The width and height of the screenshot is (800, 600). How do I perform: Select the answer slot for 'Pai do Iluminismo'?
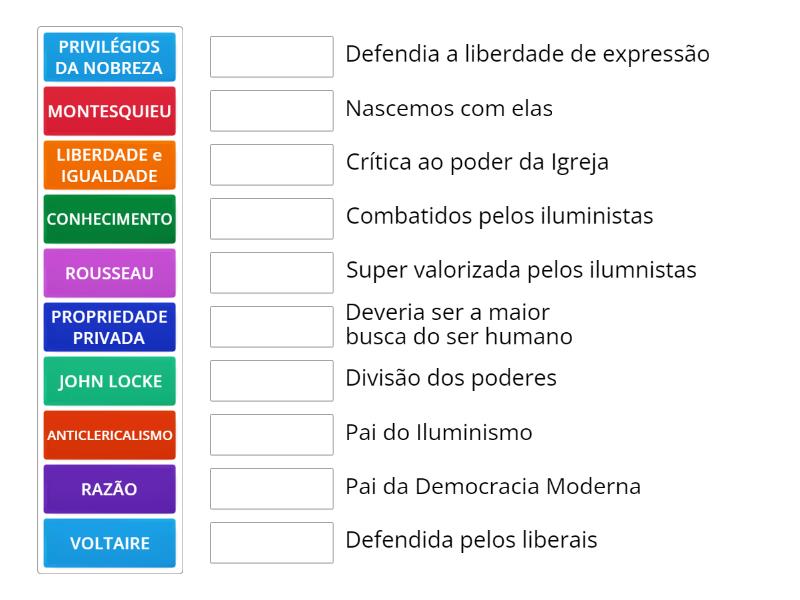click(272, 435)
